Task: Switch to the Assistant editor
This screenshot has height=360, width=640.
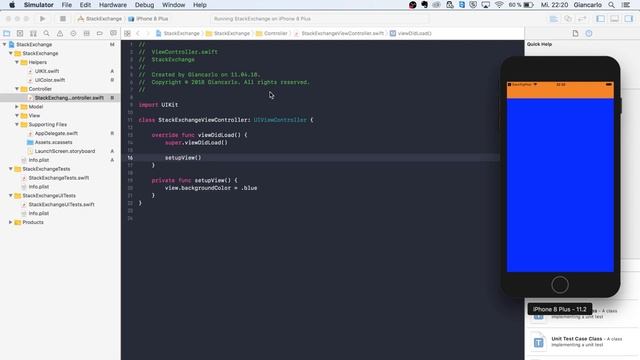Action: 568,19
